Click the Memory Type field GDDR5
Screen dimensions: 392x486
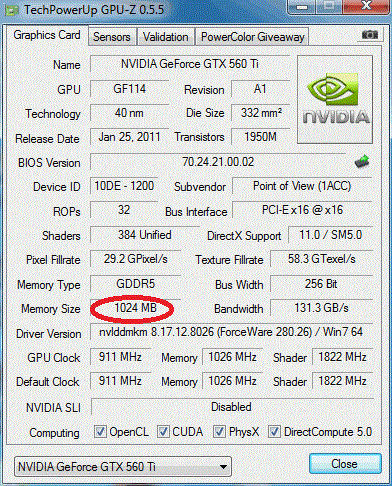coord(136,284)
